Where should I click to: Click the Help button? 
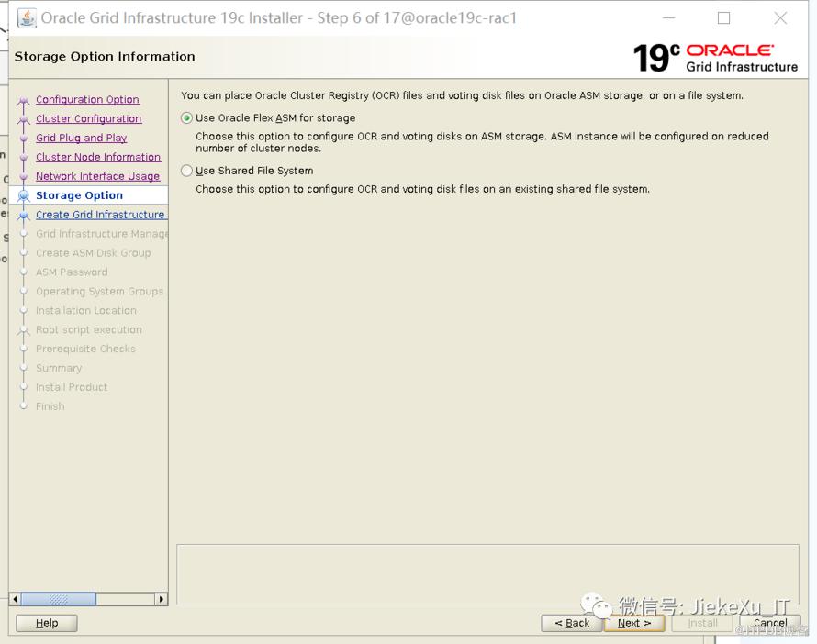(x=47, y=623)
